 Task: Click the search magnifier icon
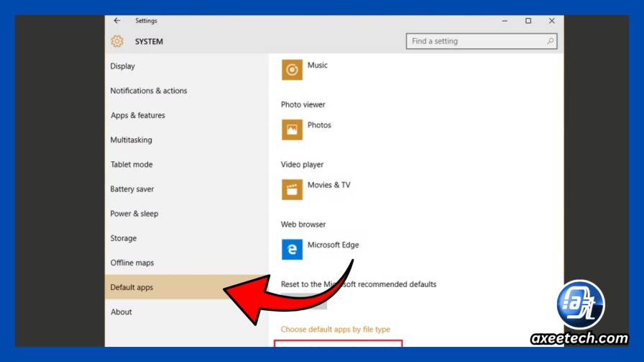click(550, 41)
